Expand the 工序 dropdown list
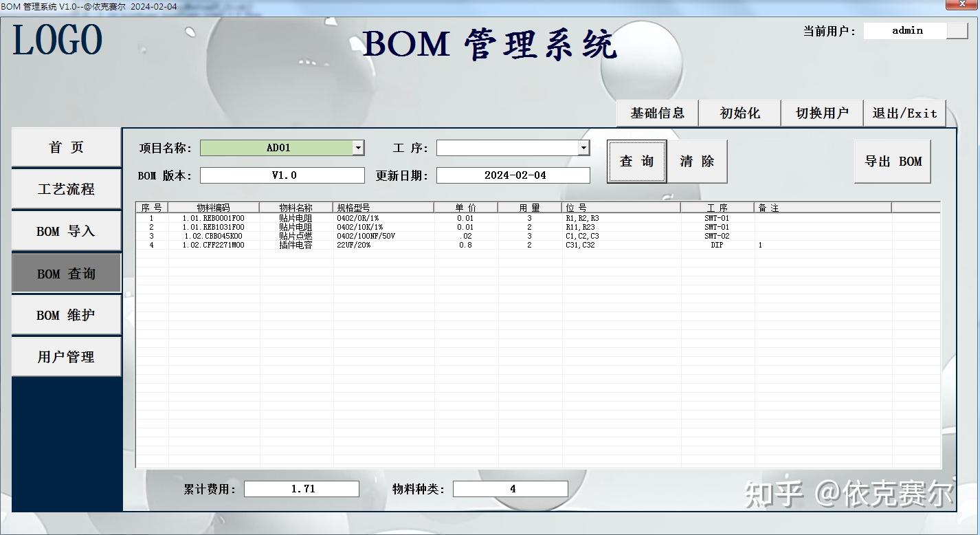980x535 pixels. tap(585, 147)
